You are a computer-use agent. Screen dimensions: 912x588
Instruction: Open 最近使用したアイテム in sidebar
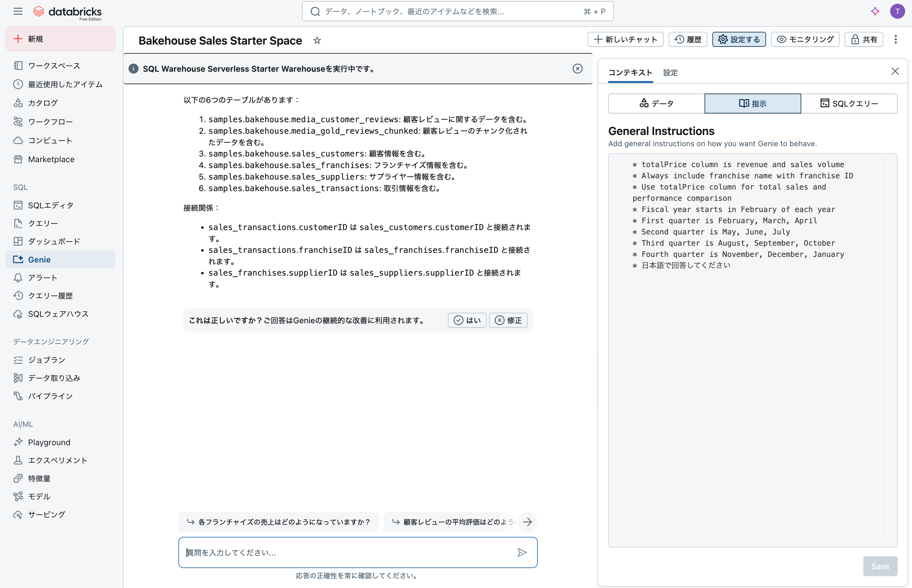pos(60,84)
